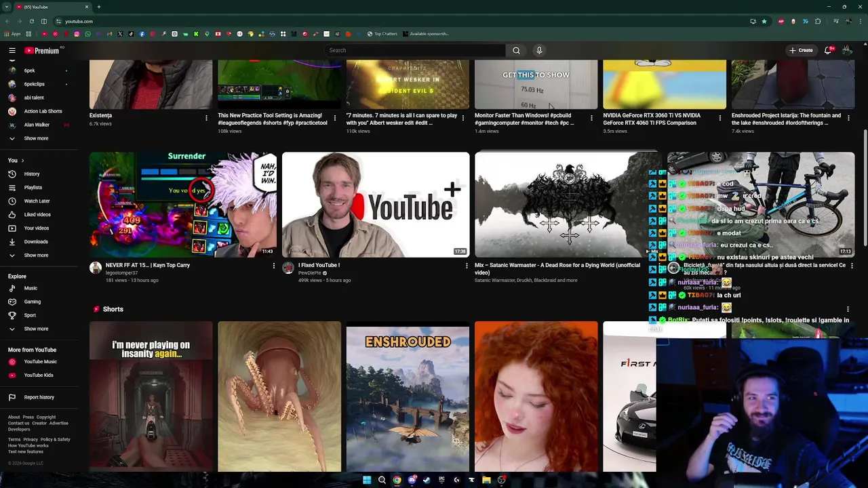Open the 6pekclips subscription channel
Image resolution: width=868 pixels, height=488 pixels.
[x=34, y=84]
